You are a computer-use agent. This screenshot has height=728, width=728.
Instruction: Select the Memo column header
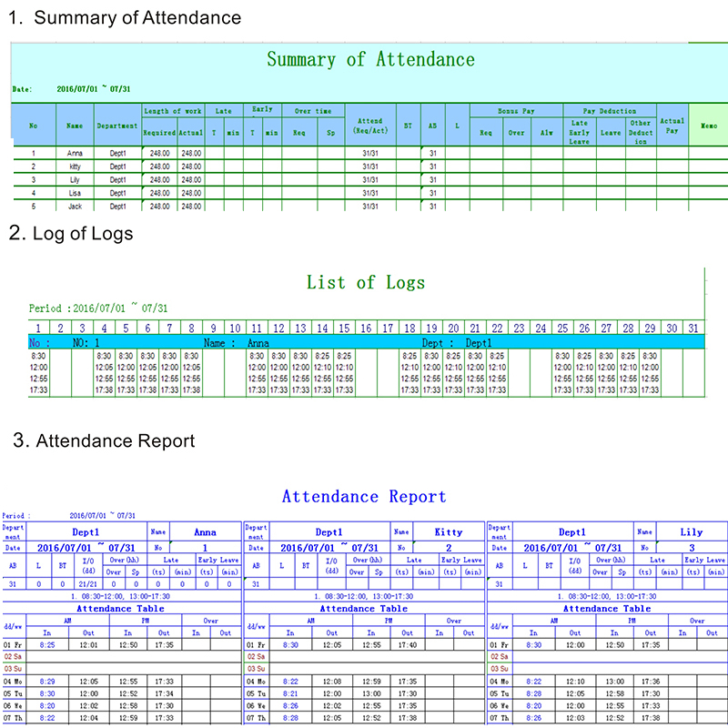pyautogui.click(x=708, y=126)
